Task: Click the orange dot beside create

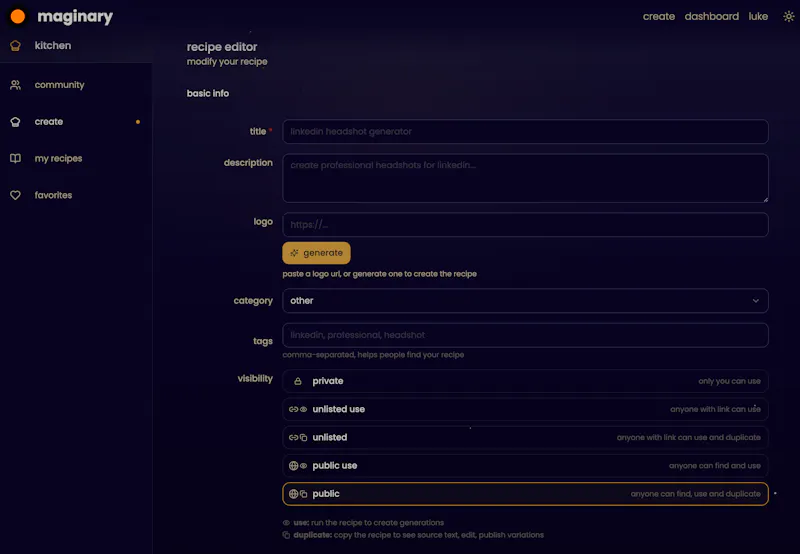Action: [138, 122]
